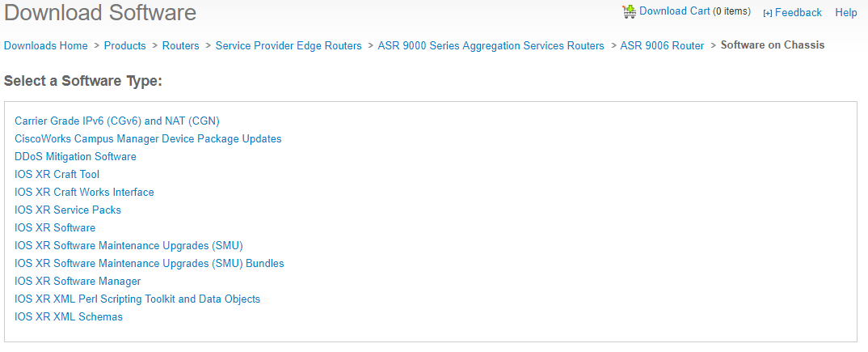
Task: Click the ASR 9006 Router breadcrumb
Action: (662, 46)
